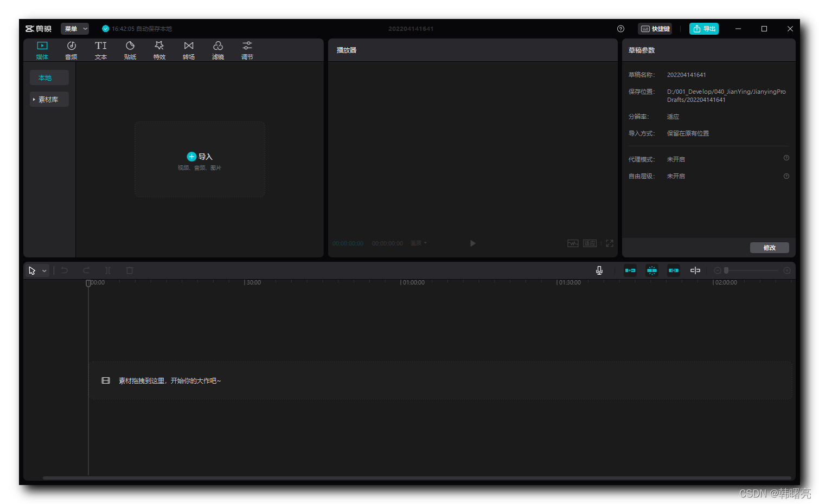This screenshot has height=504, width=819.
Task: Toggle preview axis on timeline
Action: 695,270
